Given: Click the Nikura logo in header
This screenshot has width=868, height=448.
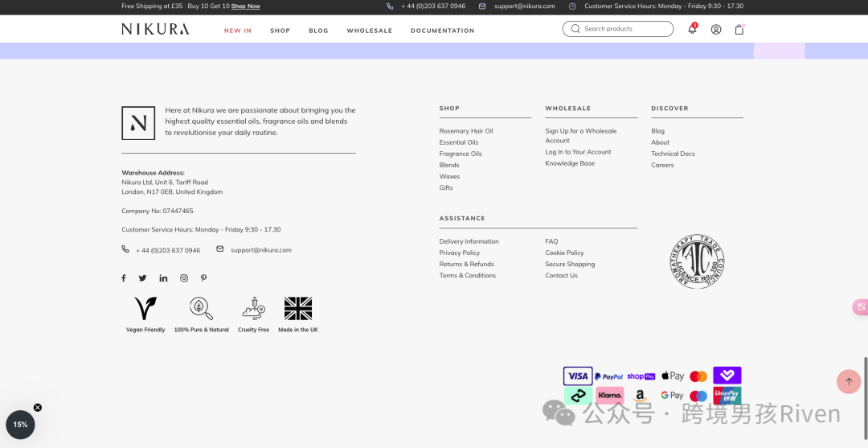Looking at the screenshot, I should 155,29.
